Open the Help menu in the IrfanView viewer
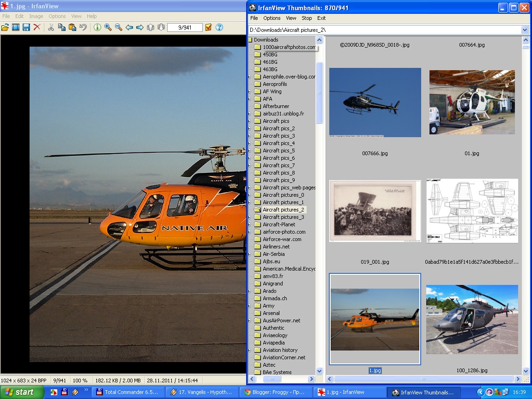Viewport: 532px width, 399px height. point(91,16)
